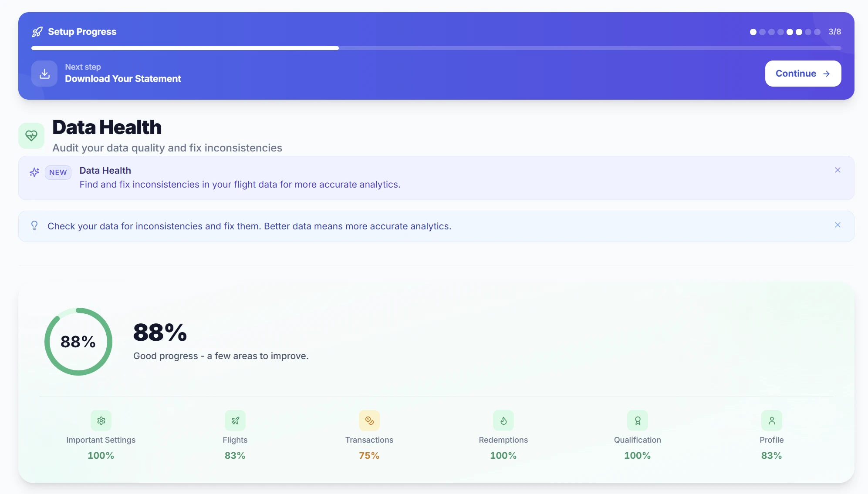Click the 88% circular progress ring
Viewport: 868px width, 494px height.
pos(78,342)
